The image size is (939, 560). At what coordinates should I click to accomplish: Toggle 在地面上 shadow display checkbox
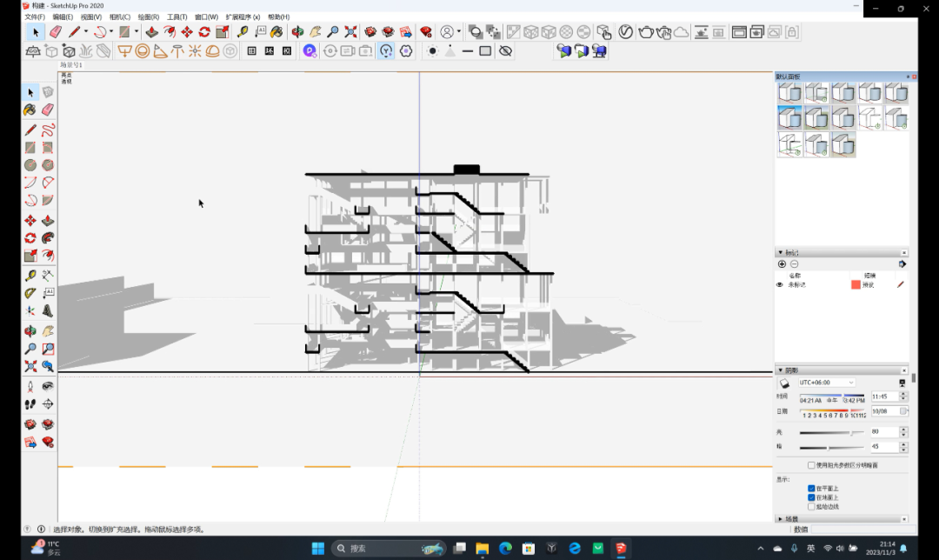[x=811, y=497]
